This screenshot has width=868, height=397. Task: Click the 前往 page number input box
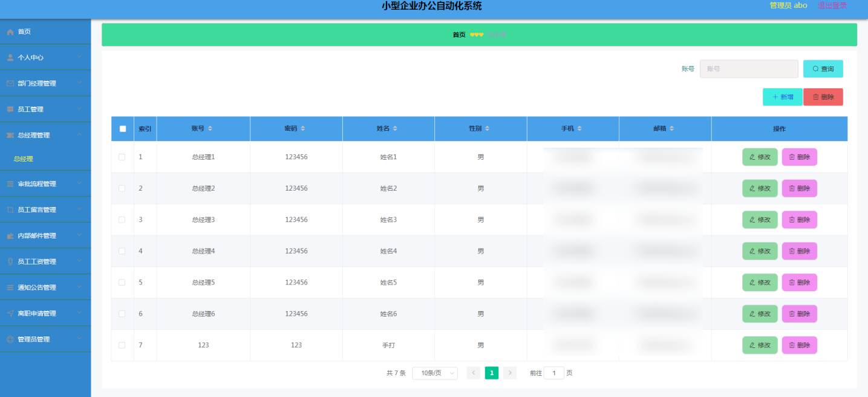pos(553,373)
